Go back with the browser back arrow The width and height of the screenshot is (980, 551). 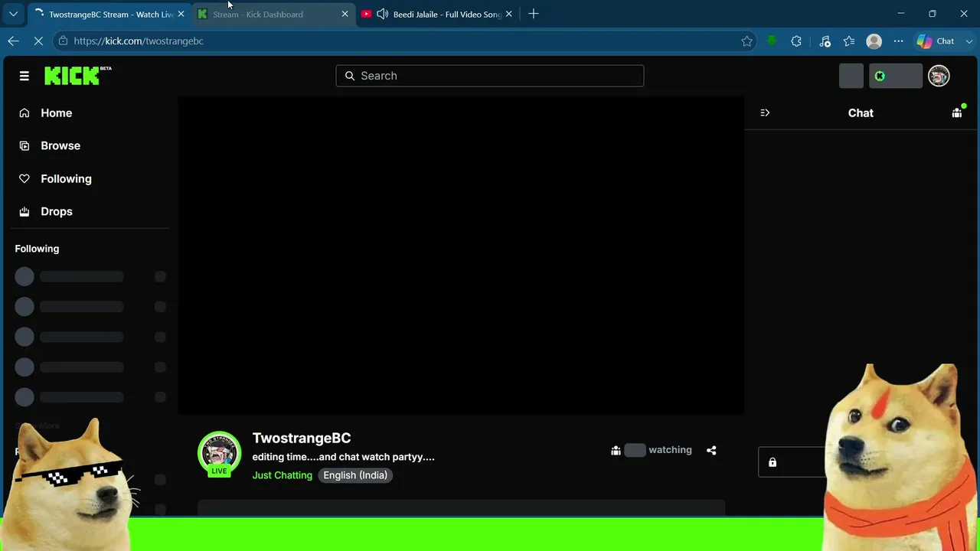14,41
